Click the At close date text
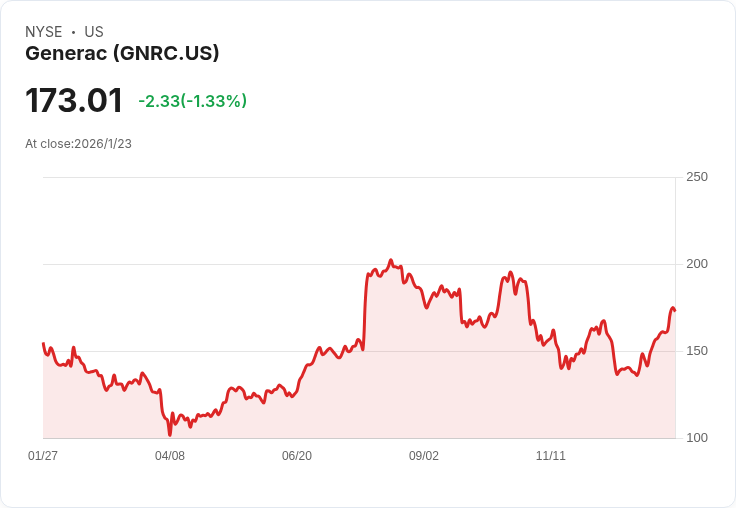This screenshot has width=736, height=508. pyautogui.click(x=78, y=144)
